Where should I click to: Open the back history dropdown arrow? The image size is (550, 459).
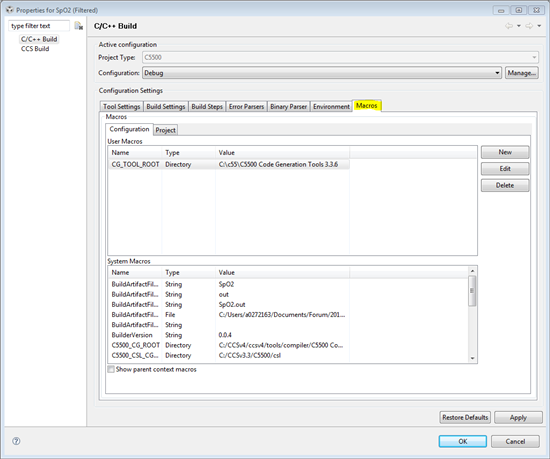[x=518, y=26]
